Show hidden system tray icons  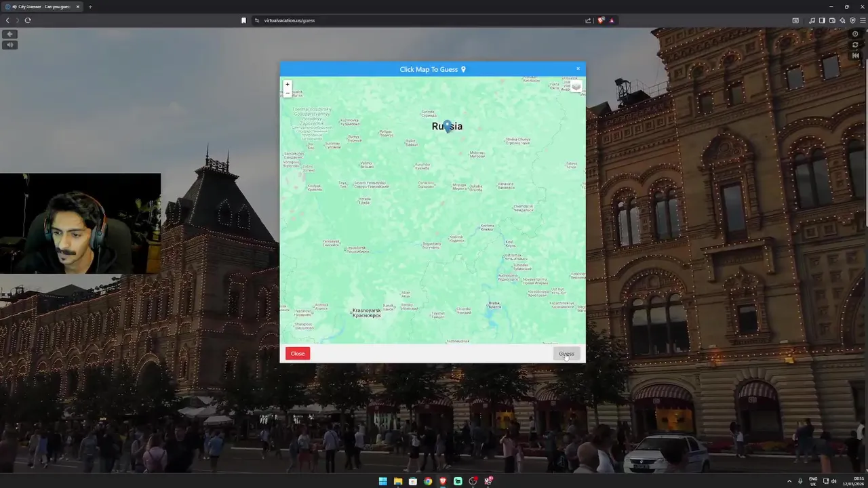(789, 481)
